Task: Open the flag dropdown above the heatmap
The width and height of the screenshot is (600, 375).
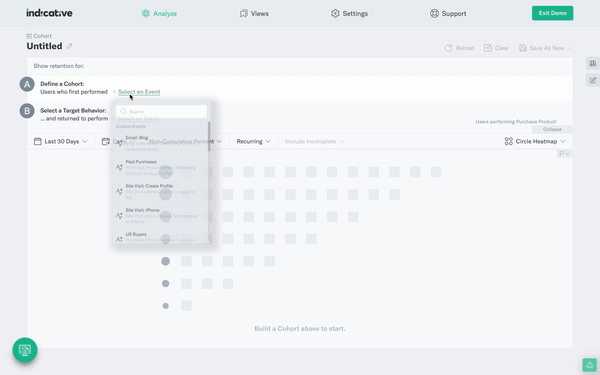Action: (x=564, y=153)
